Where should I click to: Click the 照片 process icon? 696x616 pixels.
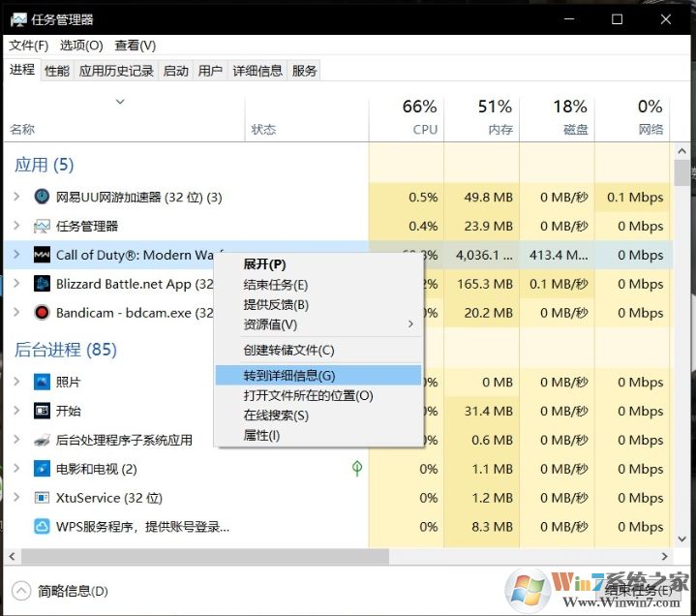point(42,382)
